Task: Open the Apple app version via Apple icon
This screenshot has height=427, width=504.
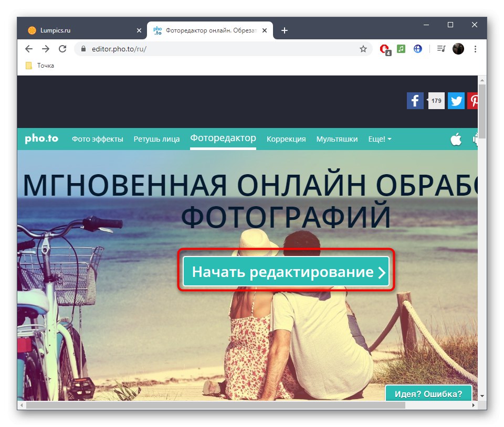Action: coord(456,139)
